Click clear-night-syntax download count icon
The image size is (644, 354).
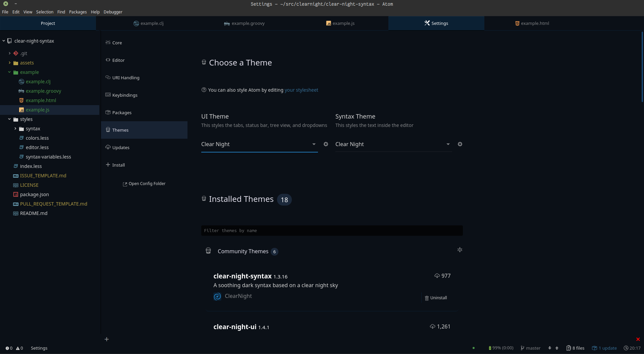(x=437, y=276)
